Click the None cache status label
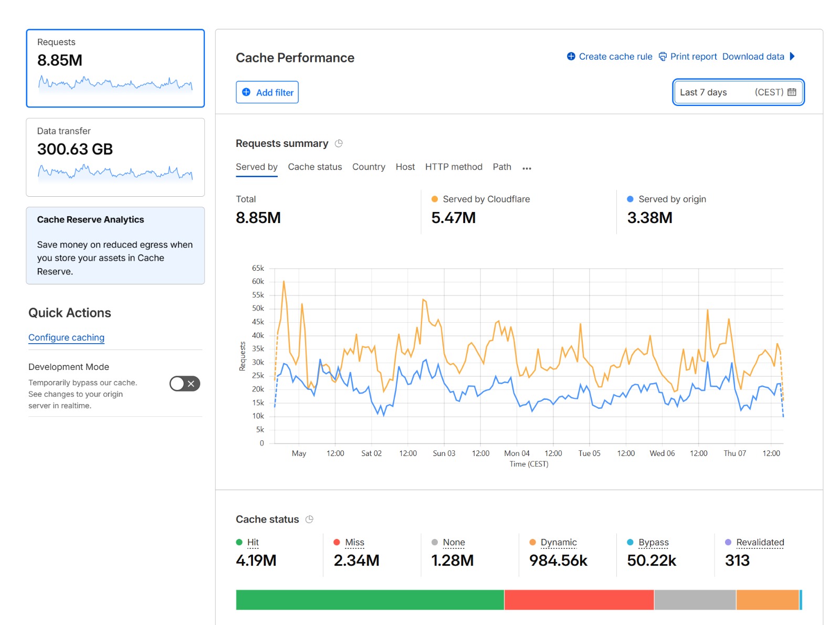Viewport: 840px width, 625px height. 454,543
